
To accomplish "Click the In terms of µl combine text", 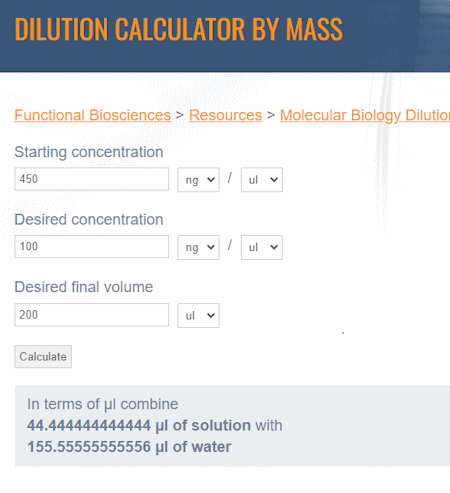I will [x=103, y=404].
